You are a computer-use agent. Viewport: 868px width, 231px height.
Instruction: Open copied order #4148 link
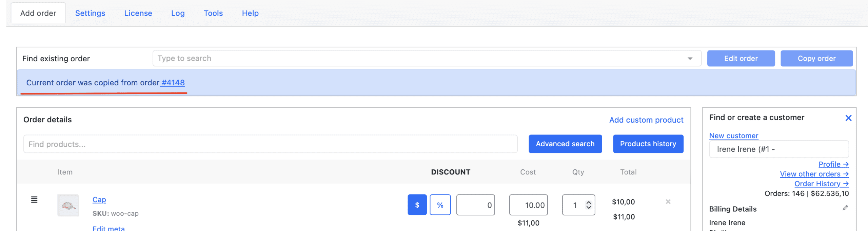pos(173,83)
